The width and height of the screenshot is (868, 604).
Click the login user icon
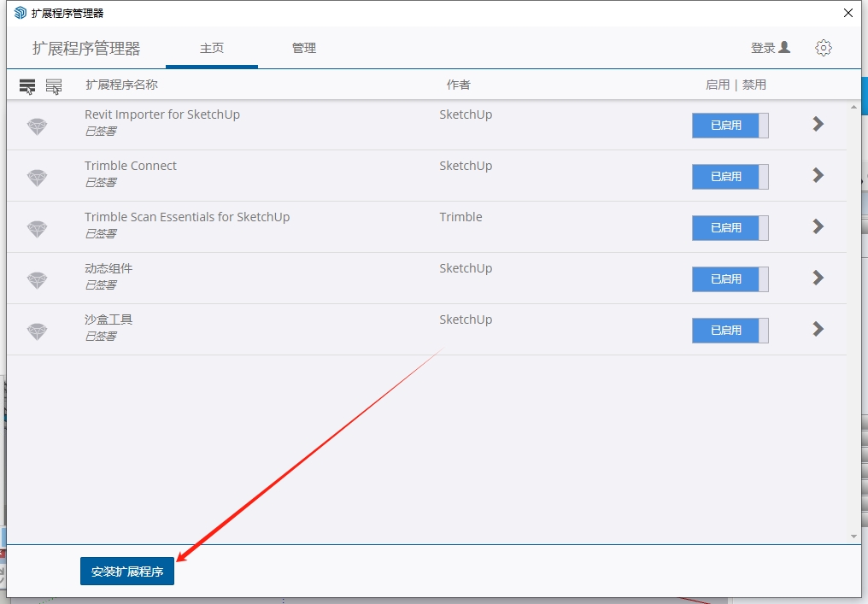(784, 48)
